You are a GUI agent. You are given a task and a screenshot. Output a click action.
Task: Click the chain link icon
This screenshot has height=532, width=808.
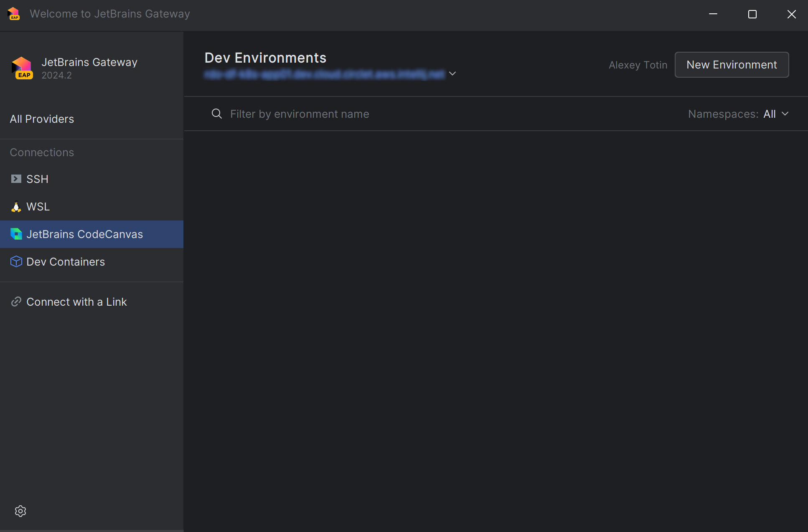tap(16, 302)
